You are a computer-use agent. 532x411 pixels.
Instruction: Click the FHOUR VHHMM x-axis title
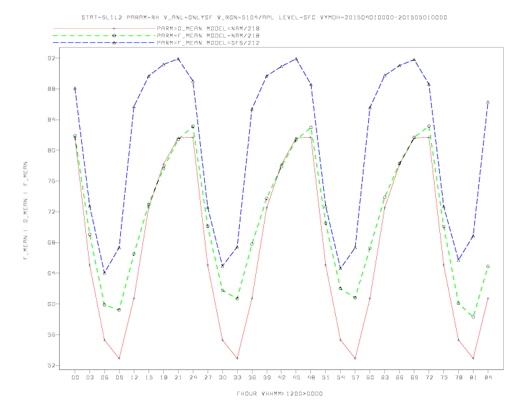click(279, 394)
